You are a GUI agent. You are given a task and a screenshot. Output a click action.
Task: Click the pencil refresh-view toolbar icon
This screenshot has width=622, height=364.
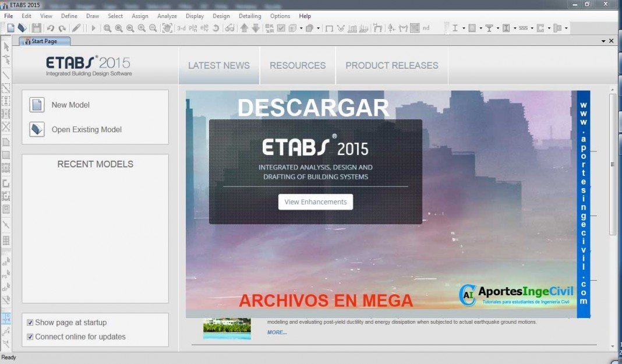76,28
